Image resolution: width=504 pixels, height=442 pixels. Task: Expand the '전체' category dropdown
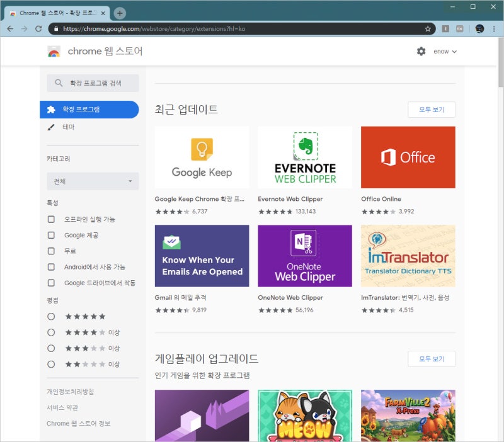click(93, 181)
